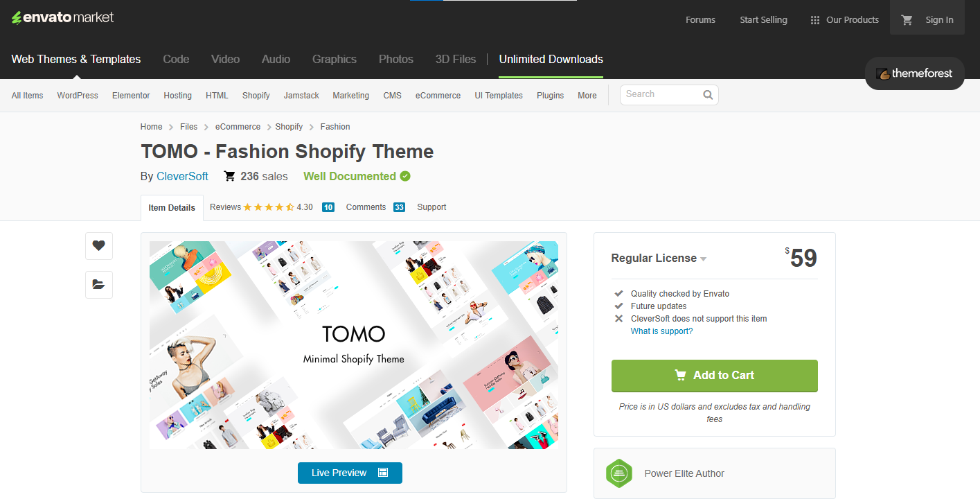This screenshot has height=499, width=980.
Task: Select WordPress category
Action: 78,96
